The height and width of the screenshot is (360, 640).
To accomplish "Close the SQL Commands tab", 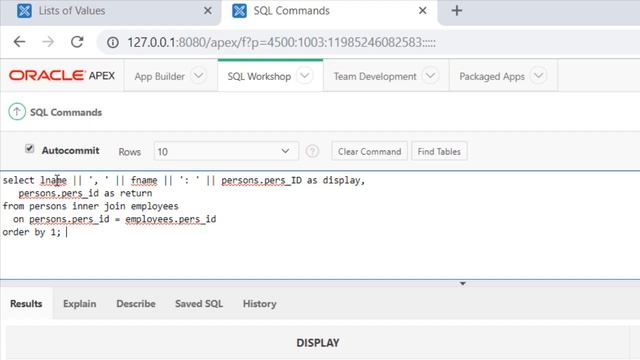I will (x=422, y=11).
